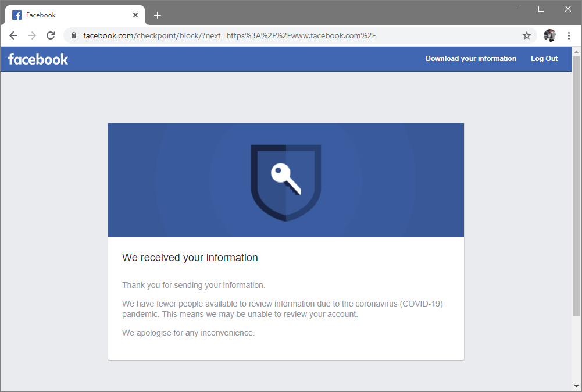Click 'Thank you for sending your information.' text
Viewport: 582px width, 392px height.
coord(194,285)
